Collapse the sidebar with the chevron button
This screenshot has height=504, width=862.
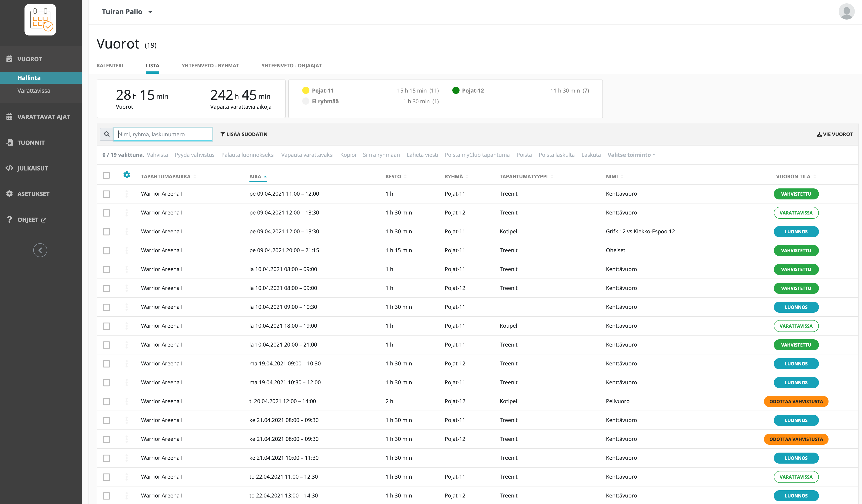[x=40, y=250]
